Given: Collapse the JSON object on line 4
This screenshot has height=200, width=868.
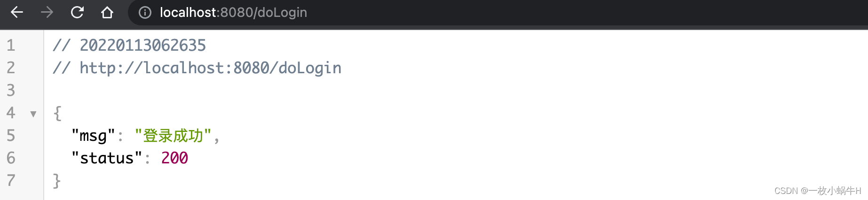Looking at the screenshot, I should point(33,114).
